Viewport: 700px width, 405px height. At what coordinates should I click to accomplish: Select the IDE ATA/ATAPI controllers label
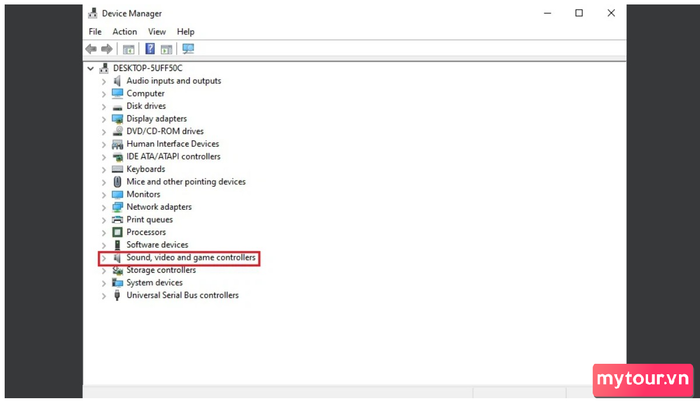(x=173, y=156)
